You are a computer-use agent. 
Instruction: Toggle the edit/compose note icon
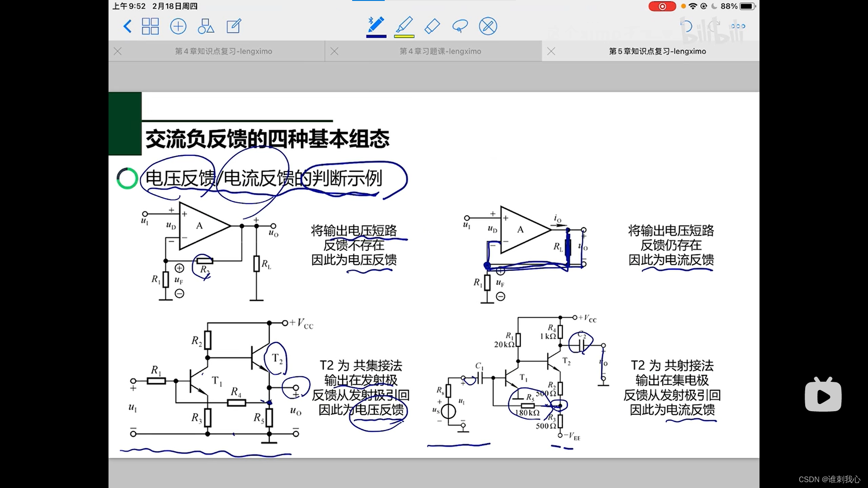(234, 26)
